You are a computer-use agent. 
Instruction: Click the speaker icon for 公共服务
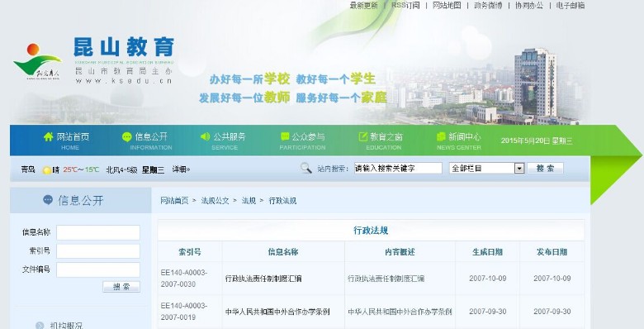(205, 136)
